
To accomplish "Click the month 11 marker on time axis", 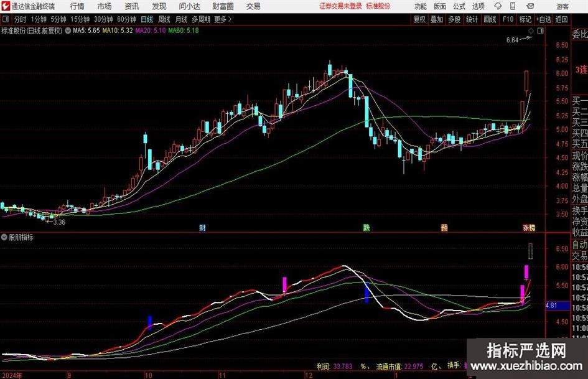I will (x=222, y=375).
